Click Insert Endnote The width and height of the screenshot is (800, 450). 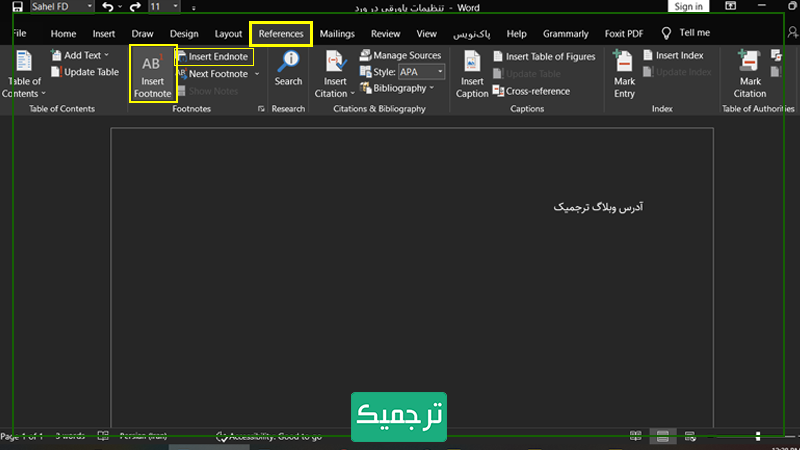pyautogui.click(x=214, y=57)
